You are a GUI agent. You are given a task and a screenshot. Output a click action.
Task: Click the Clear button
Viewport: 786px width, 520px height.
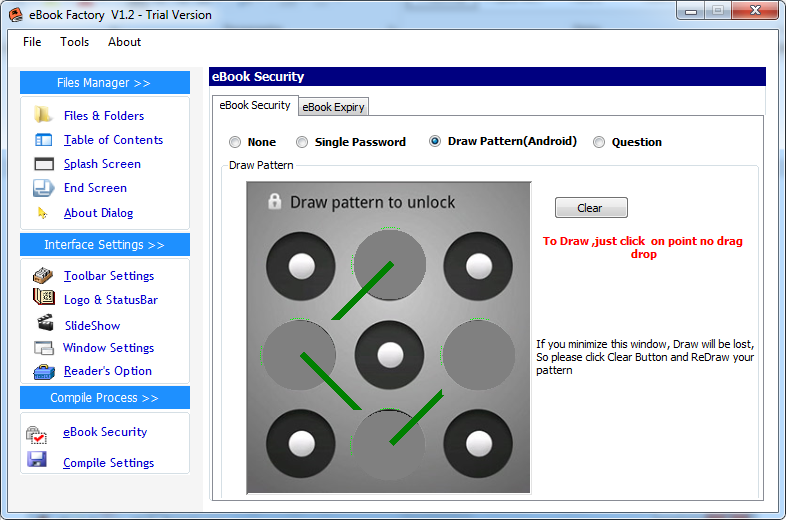click(591, 208)
